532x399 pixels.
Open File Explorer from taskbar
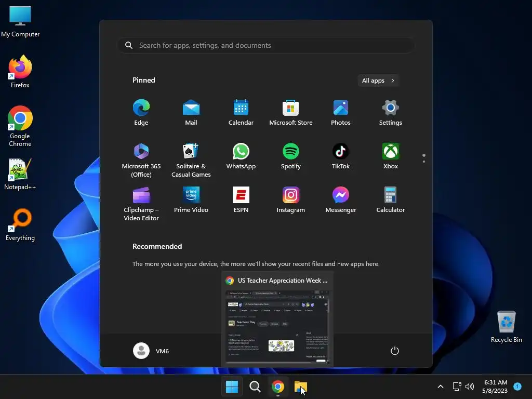301,387
